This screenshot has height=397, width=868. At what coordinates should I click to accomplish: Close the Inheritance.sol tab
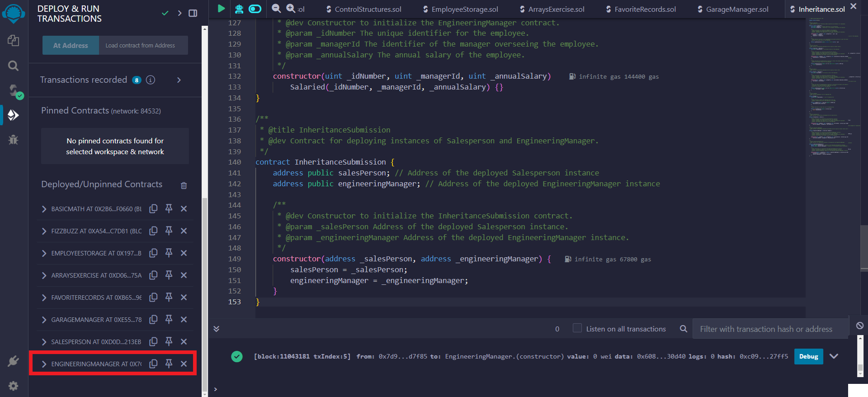[x=854, y=6]
